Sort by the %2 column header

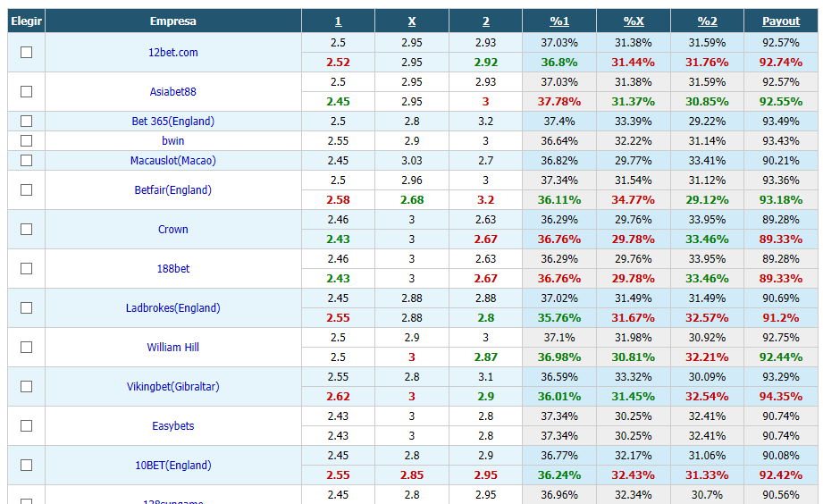click(708, 21)
